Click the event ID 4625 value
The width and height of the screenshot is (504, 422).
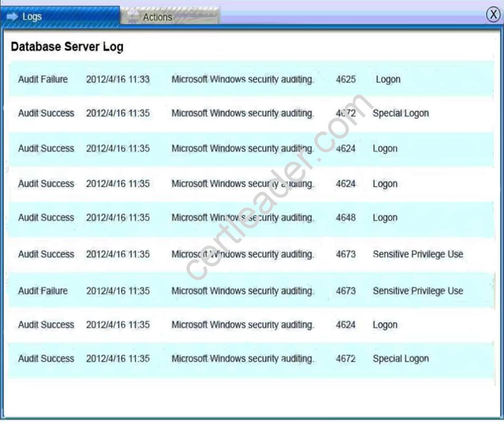pos(345,79)
